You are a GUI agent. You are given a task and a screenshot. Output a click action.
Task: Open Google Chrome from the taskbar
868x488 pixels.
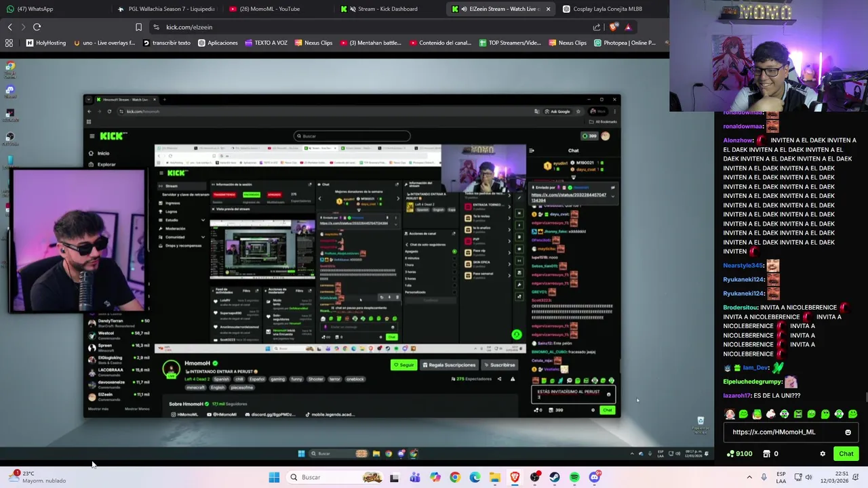point(454,477)
